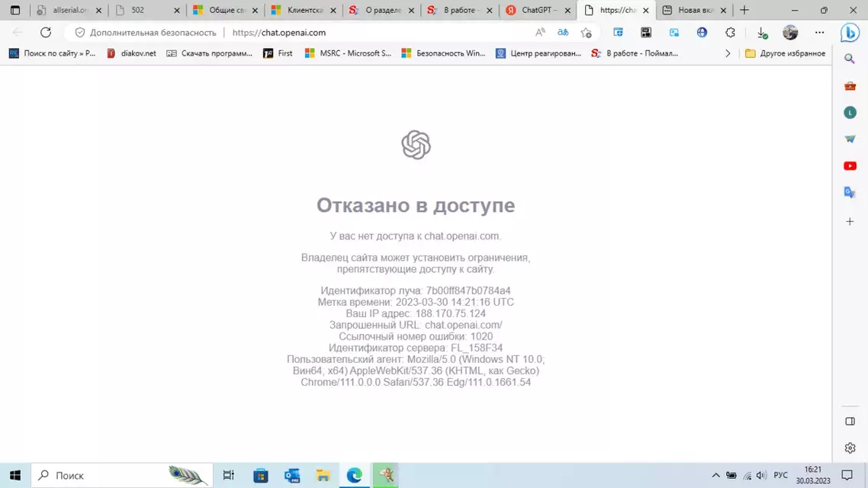
Task: Switch to the В работе tab
Action: 459,10
